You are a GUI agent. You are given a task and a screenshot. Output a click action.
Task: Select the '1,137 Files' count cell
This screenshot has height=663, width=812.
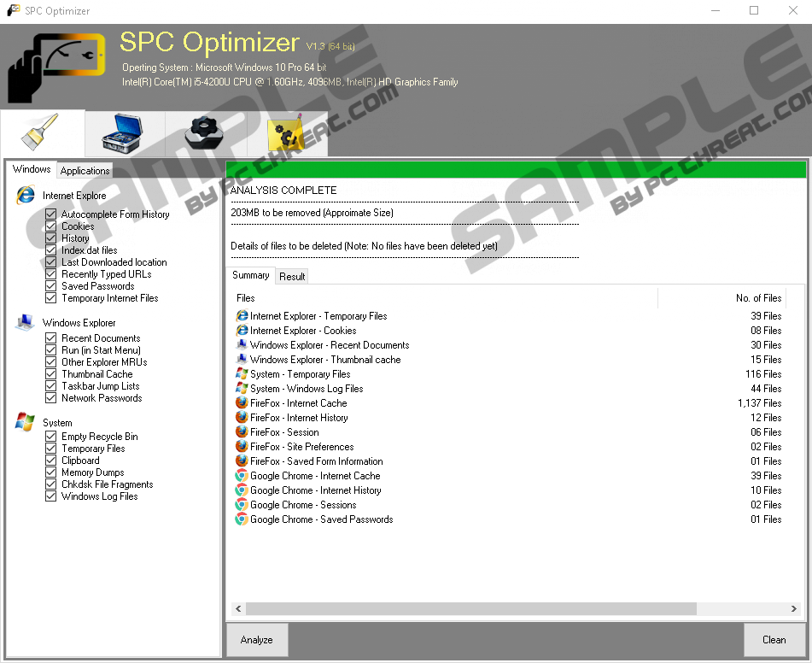click(x=760, y=402)
